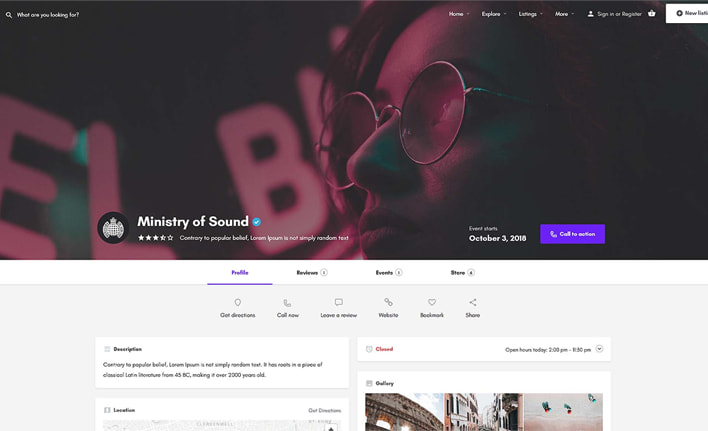Click the verified badge next to the title
Viewport: 708px width, 431px height.
(256, 222)
